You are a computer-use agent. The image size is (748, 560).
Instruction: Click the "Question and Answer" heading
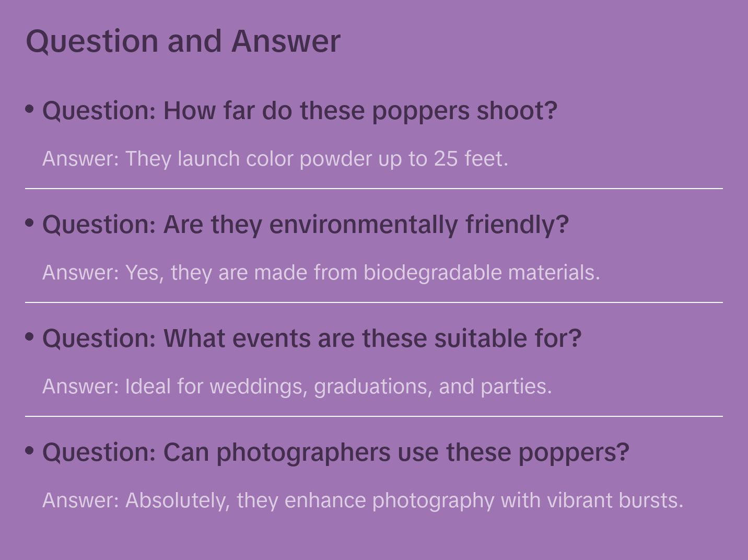click(183, 41)
